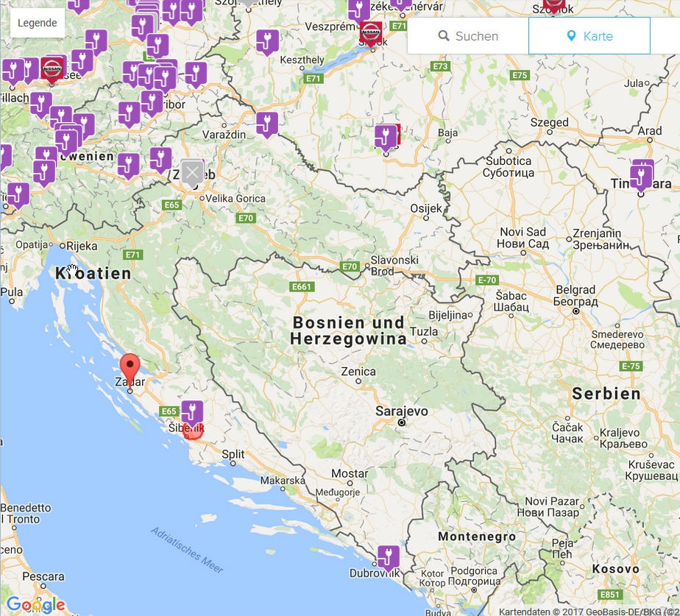
Task: Select the charging station marker near Dubrovnik
Action: (x=388, y=557)
